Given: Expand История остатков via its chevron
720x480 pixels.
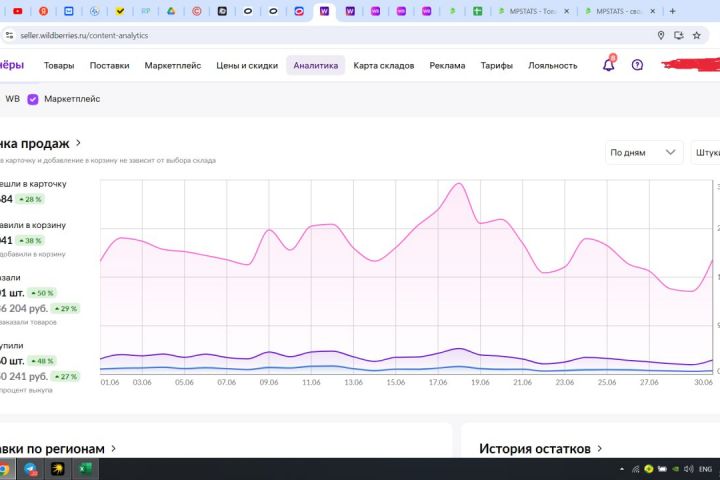Looking at the screenshot, I should click(600, 448).
